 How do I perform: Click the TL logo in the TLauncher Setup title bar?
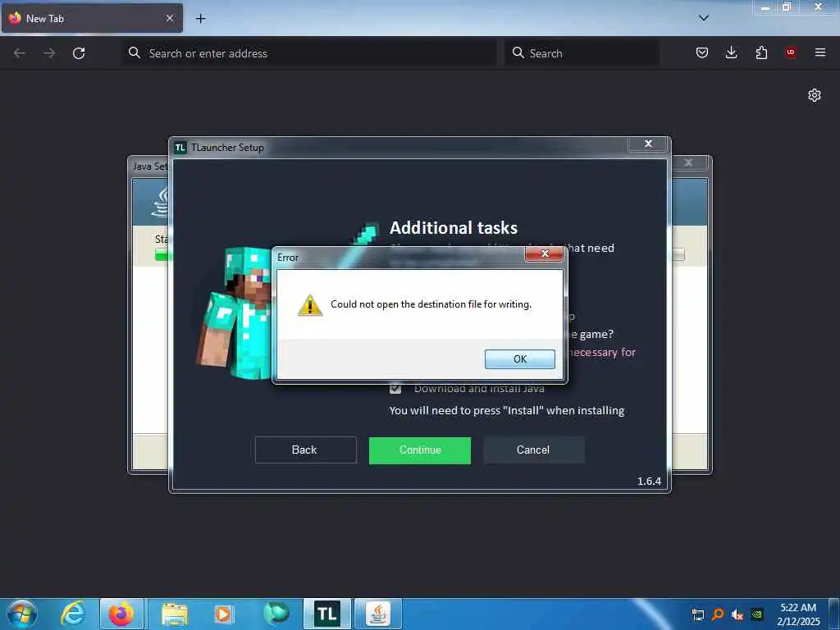click(x=180, y=148)
